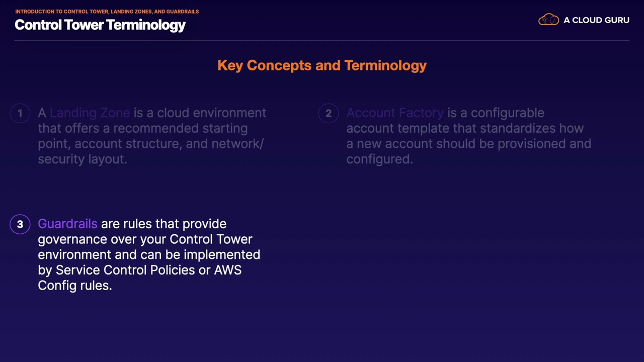The height and width of the screenshot is (362, 644).
Task: Click the "security layout" line of text
Action: tap(82, 159)
